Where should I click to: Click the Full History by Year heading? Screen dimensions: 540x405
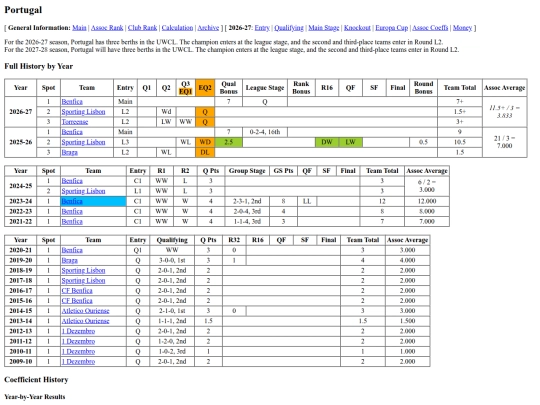pos(39,66)
